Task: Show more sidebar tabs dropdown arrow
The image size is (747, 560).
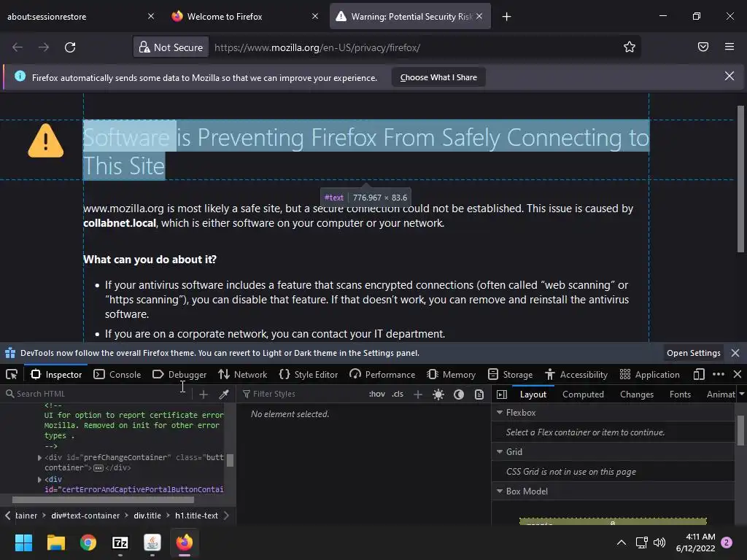Action: click(x=741, y=394)
